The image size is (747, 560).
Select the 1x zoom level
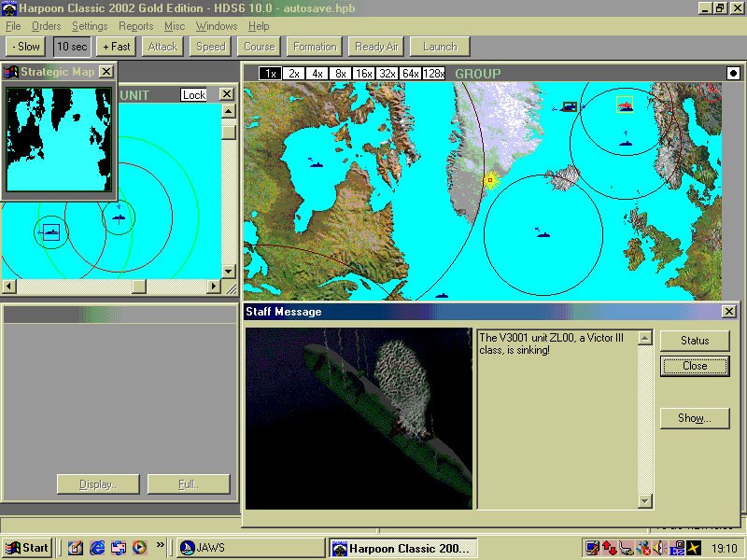coord(270,74)
